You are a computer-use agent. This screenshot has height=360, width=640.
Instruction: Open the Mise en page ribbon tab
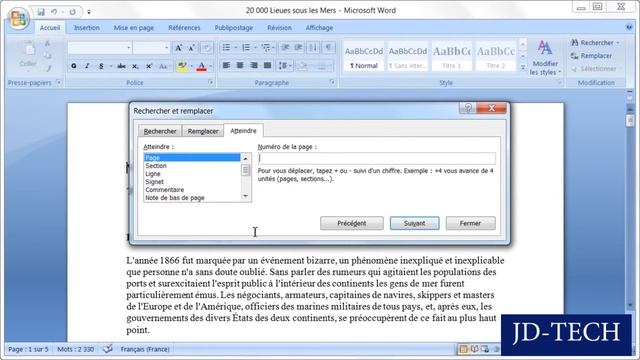pyautogui.click(x=133, y=28)
